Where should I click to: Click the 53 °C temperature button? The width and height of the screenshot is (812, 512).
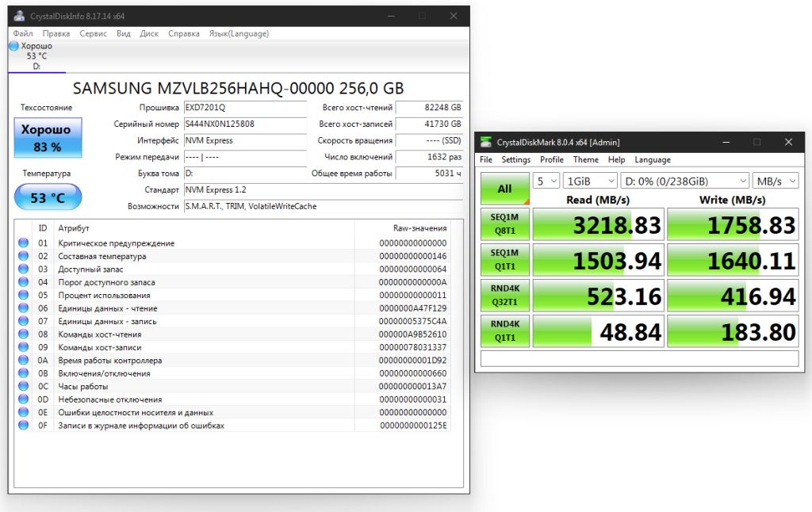point(48,197)
